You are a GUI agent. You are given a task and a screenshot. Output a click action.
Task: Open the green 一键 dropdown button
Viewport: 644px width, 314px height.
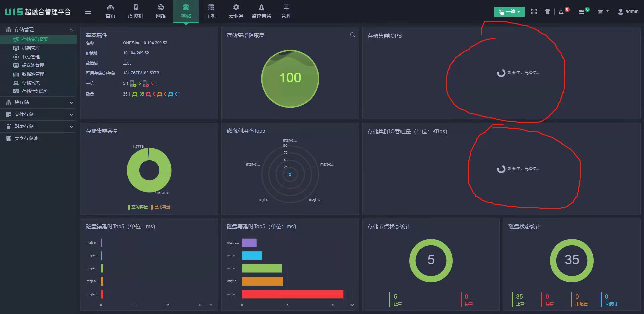(x=509, y=12)
